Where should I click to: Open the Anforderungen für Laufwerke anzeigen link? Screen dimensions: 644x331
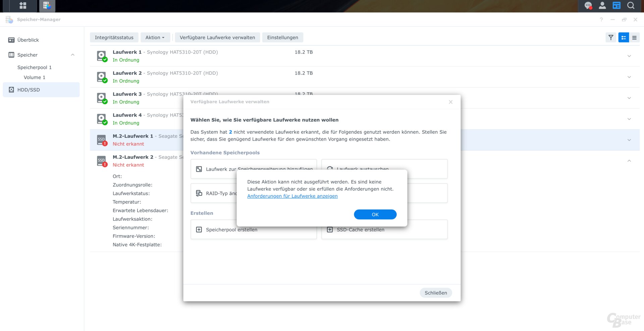coord(292,196)
